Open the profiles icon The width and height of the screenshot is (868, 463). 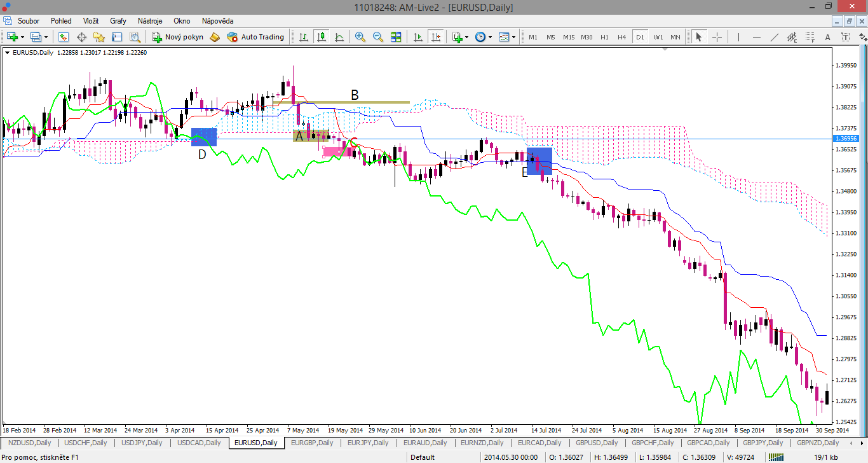[x=36, y=37]
